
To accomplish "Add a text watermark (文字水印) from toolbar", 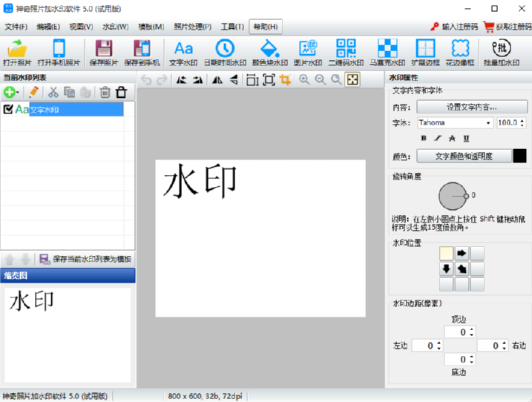I will (x=183, y=52).
